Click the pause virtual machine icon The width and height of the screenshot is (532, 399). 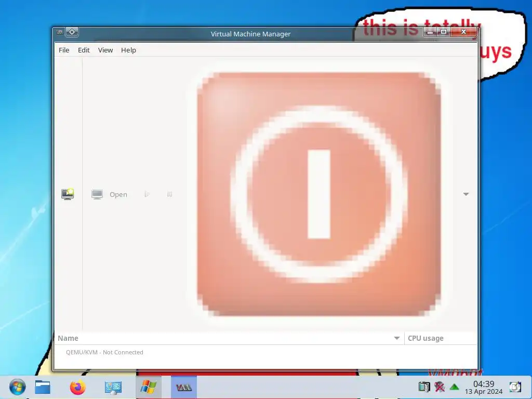click(x=170, y=194)
